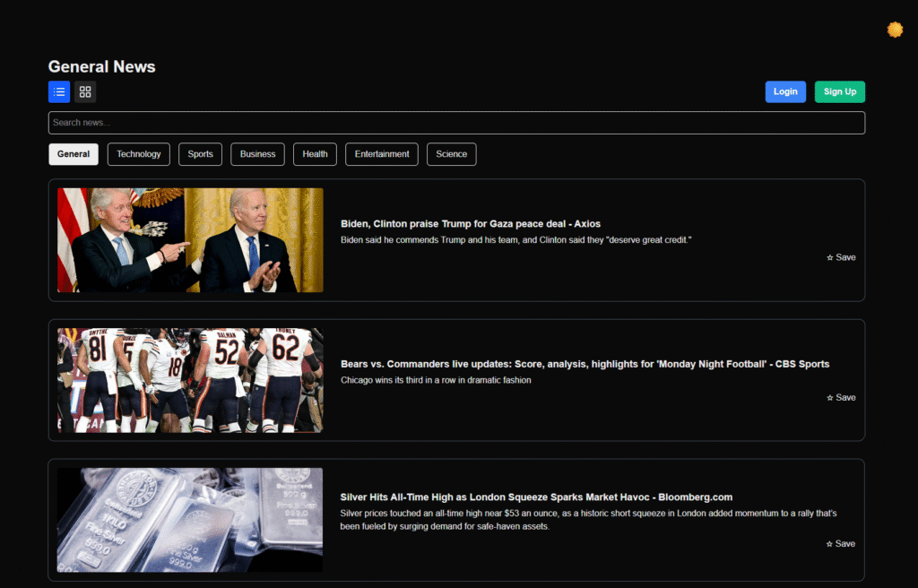
Task: Click the Login button
Action: pyautogui.click(x=785, y=91)
